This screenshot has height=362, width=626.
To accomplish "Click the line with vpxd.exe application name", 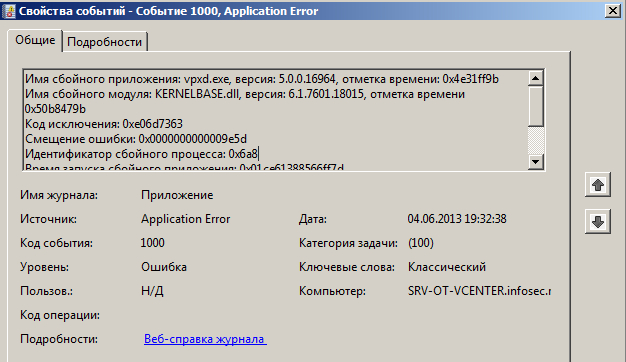I will tap(262, 79).
